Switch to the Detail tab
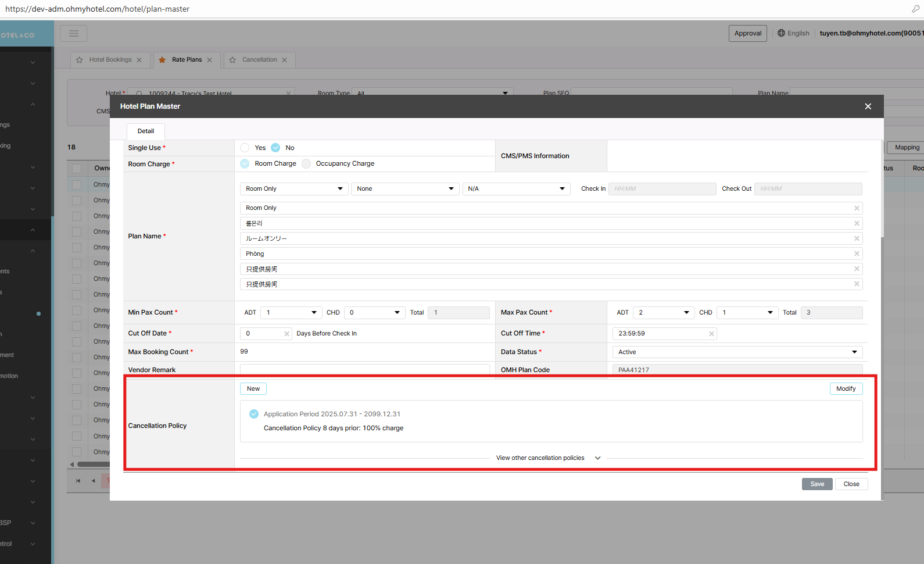The image size is (924, 564). point(146,131)
